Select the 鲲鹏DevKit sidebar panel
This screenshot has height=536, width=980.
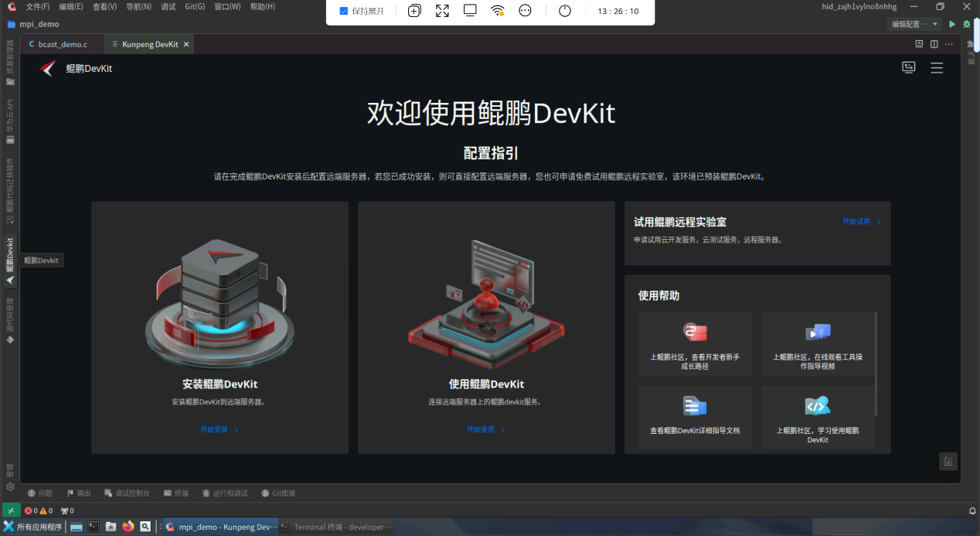10,261
